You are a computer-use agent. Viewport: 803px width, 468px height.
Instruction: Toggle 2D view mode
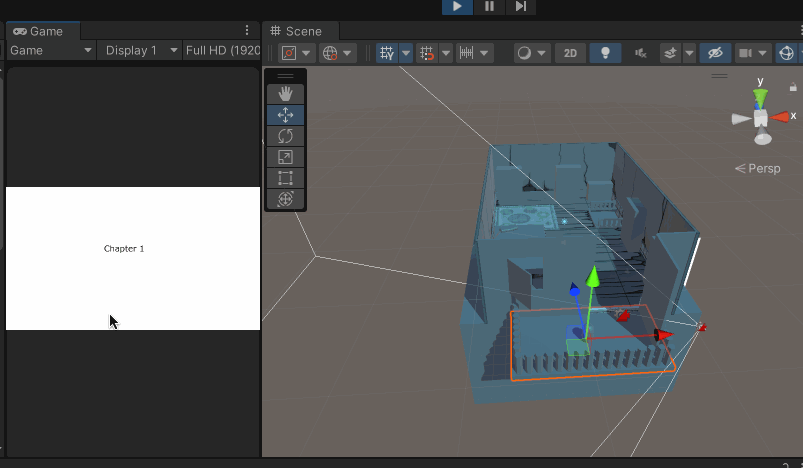point(570,53)
